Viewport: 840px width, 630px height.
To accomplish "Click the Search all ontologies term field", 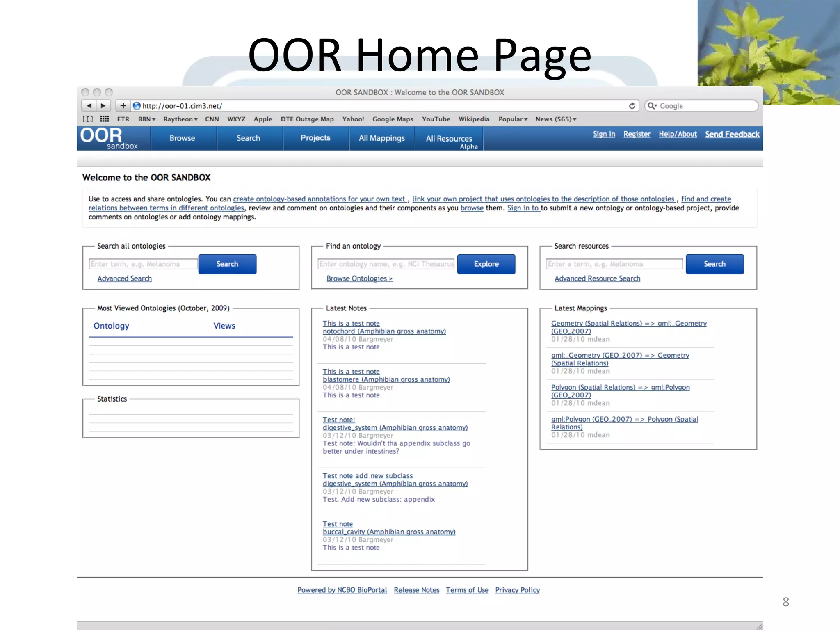I will click(x=144, y=264).
